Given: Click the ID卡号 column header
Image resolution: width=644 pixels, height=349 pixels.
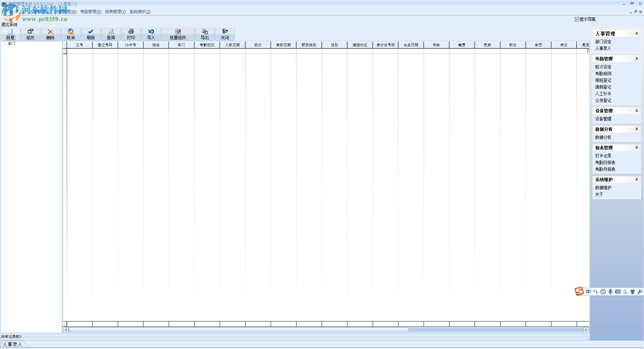Looking at the screenshot, I should pos(130,45).
